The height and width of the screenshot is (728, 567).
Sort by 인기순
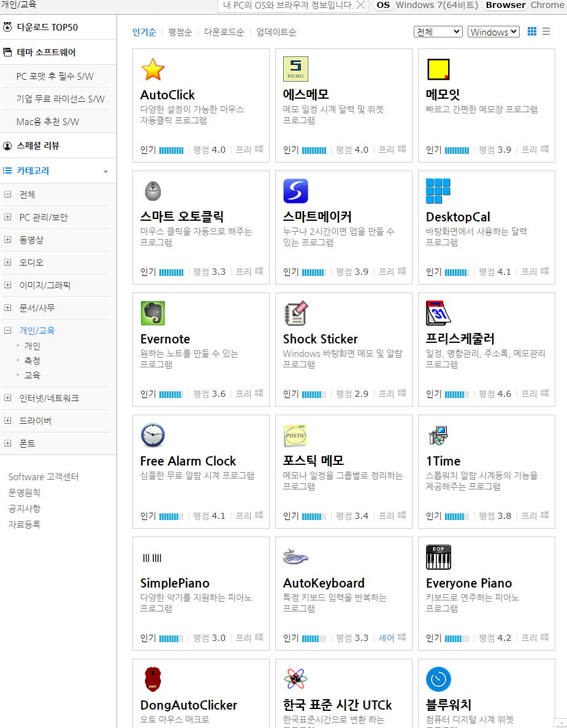tap(144, 32)
